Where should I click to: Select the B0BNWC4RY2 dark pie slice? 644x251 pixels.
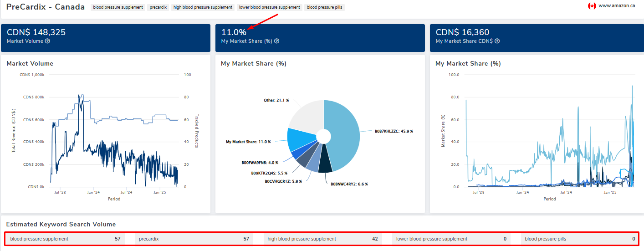tap(326, 163)
